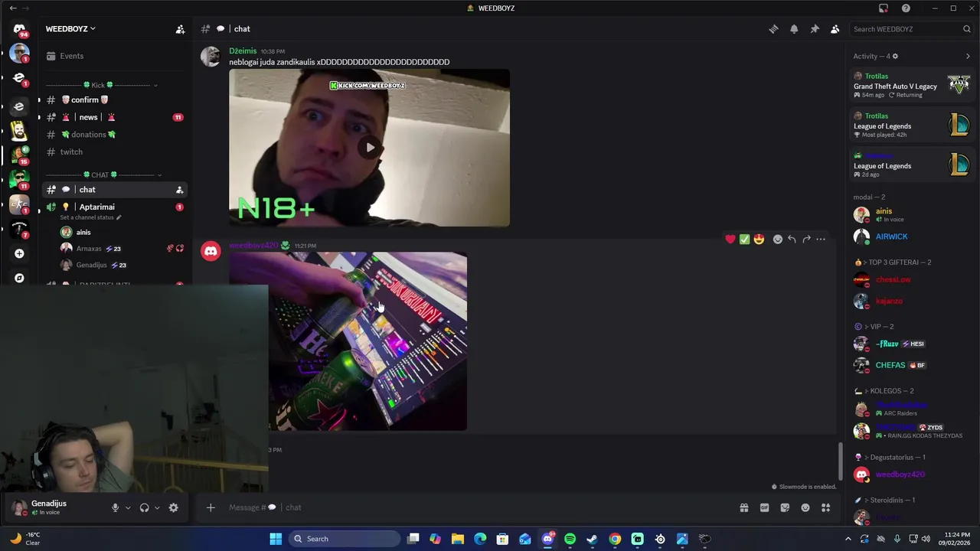Viewport: 980px width, 551px height.
Task: Select Genadijus in voice channel list
Action: point(91,265)
